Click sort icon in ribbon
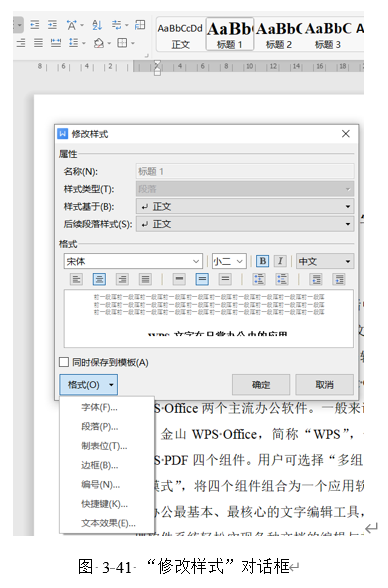Viewport: 388px width, 588px height. [x=97, y=25]
